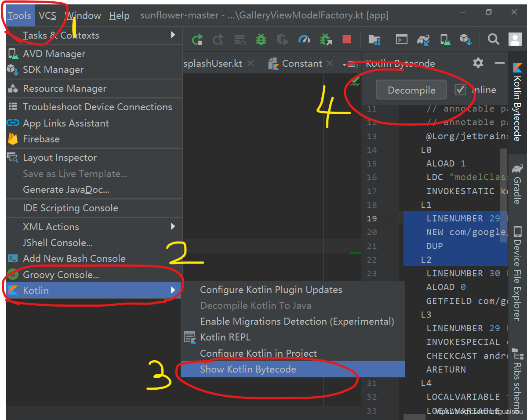Click bytecode line 'DUP'
Screen dimensions: 527x420
click(x=435, y=246)
